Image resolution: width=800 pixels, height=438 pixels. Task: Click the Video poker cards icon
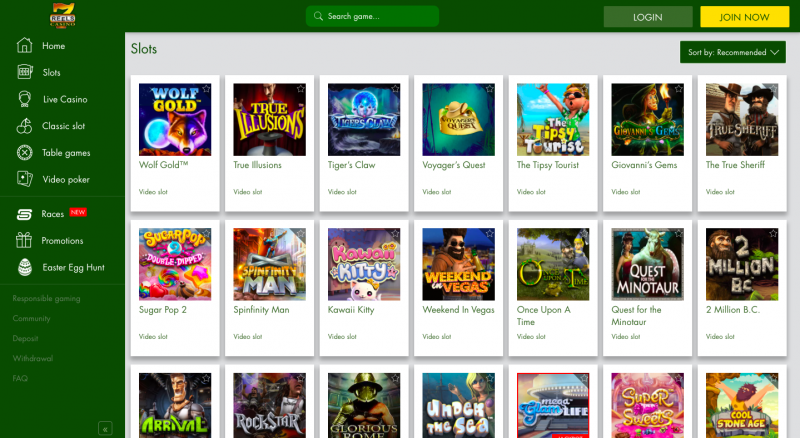point(24,179)
